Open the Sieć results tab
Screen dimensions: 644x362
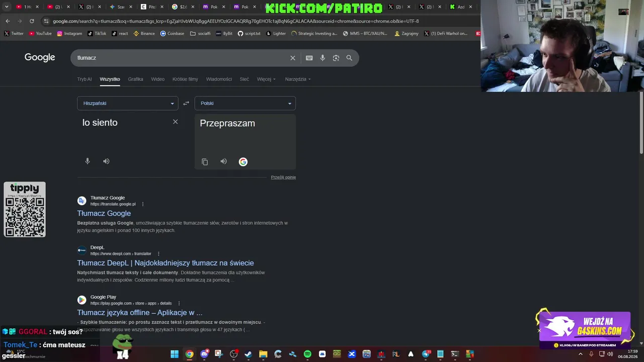tap(245, 79)
